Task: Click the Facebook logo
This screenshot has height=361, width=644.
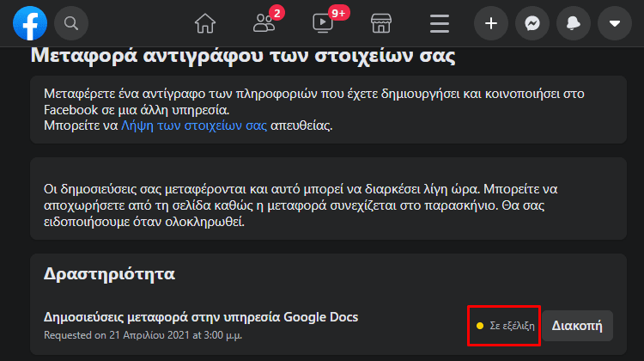Action: (30, 23)
